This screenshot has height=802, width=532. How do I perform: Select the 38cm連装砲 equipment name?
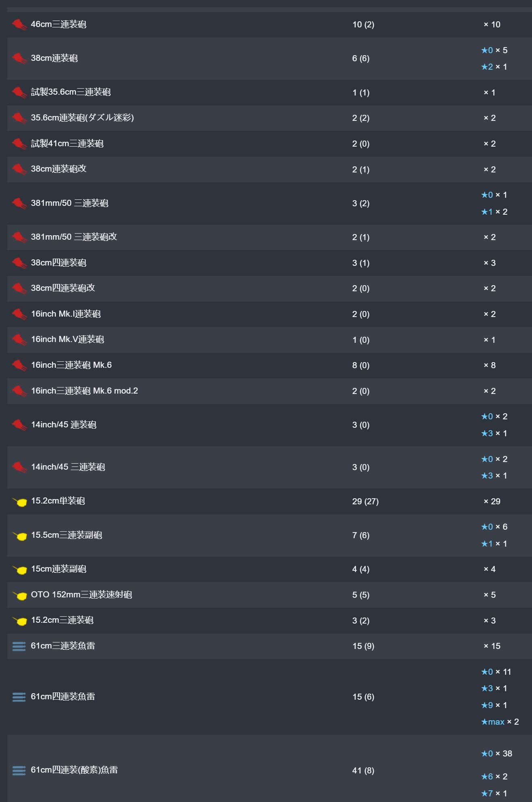click(x=54, y=58)
